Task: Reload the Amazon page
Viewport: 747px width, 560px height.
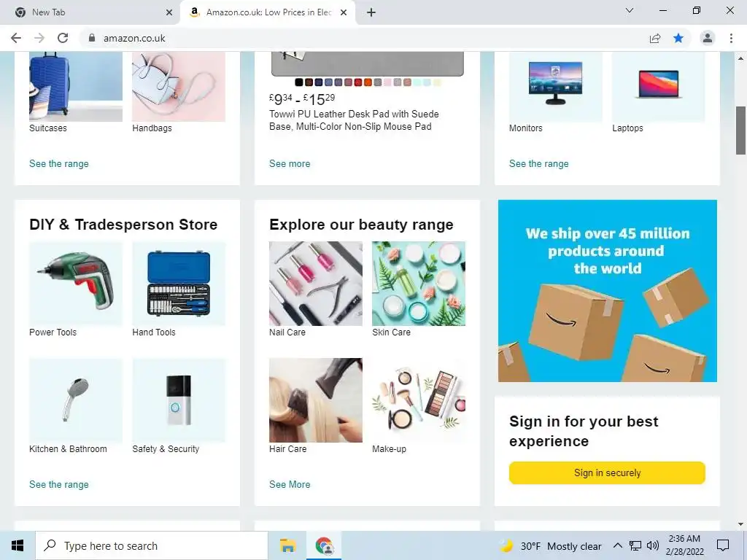Action: [63, 38]
